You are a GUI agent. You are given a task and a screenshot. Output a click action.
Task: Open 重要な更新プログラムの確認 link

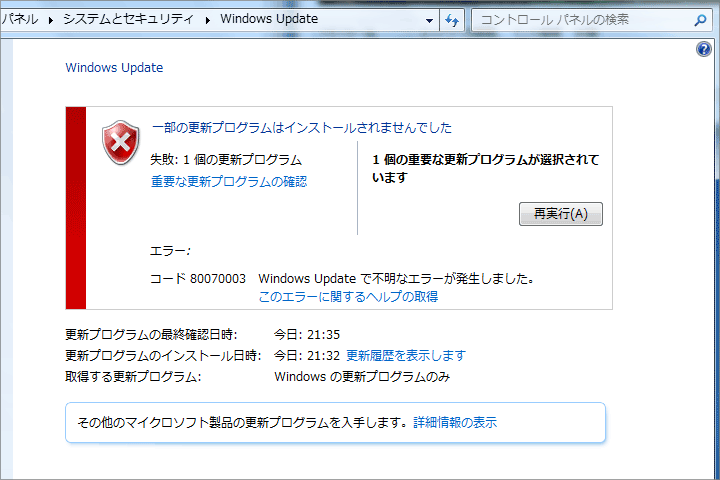[229, 181]
